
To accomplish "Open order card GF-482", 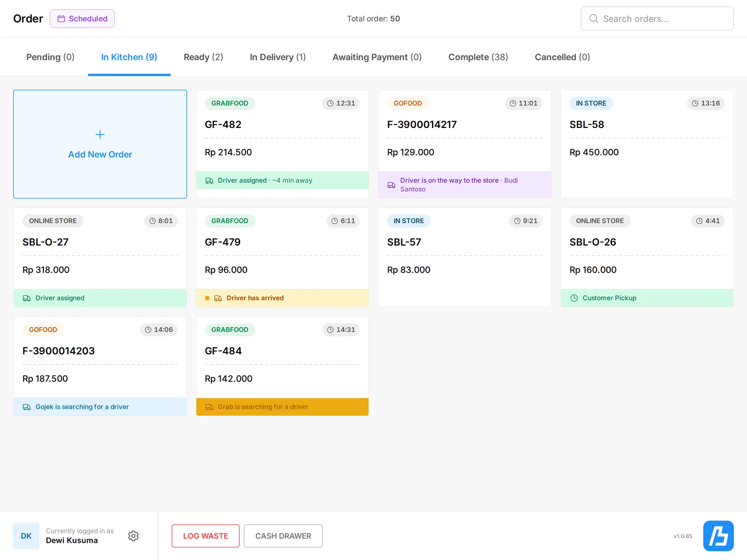I will tap(282, 144).
